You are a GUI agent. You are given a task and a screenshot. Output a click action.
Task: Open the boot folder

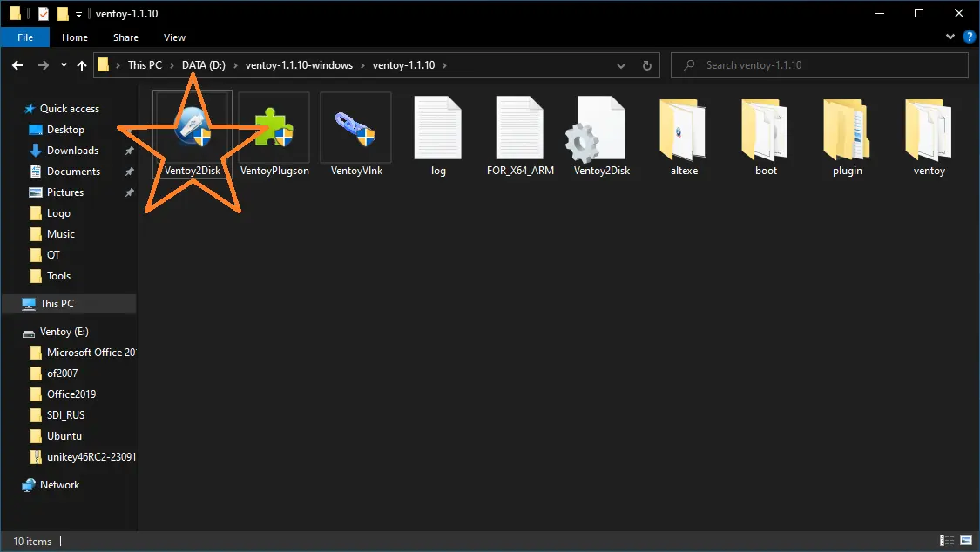click(766, 131)
